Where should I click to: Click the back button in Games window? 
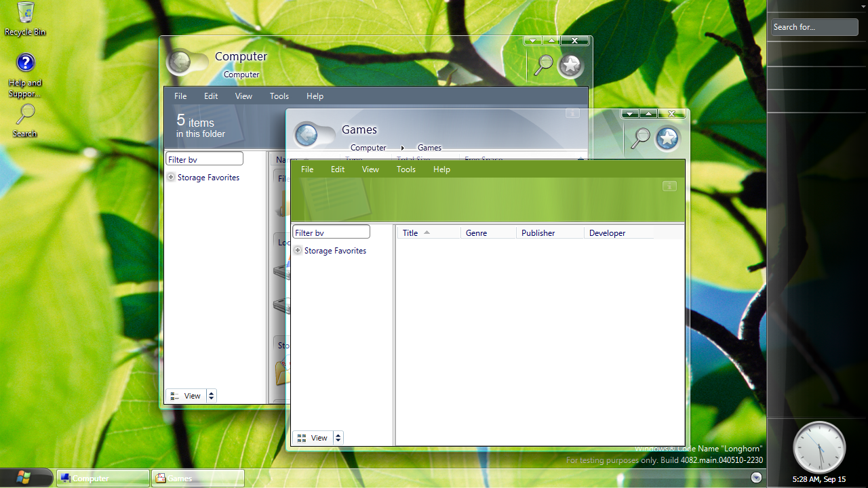pyautogui.click(x=307, y=134)
